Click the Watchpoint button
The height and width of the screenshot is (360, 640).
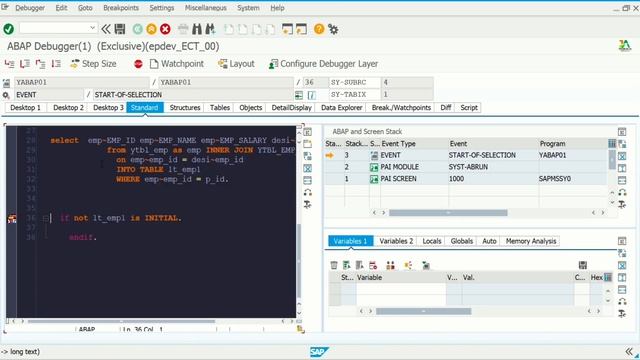[177, 64]
